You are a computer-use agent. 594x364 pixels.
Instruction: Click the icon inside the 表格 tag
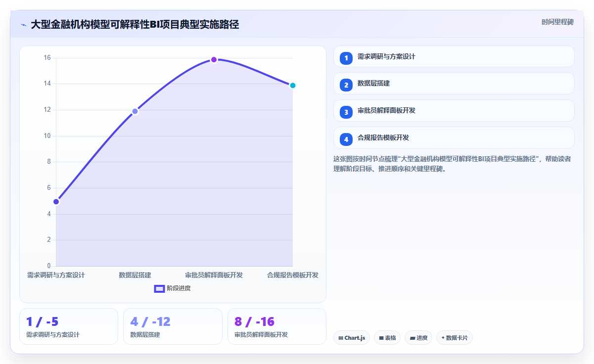381,338
